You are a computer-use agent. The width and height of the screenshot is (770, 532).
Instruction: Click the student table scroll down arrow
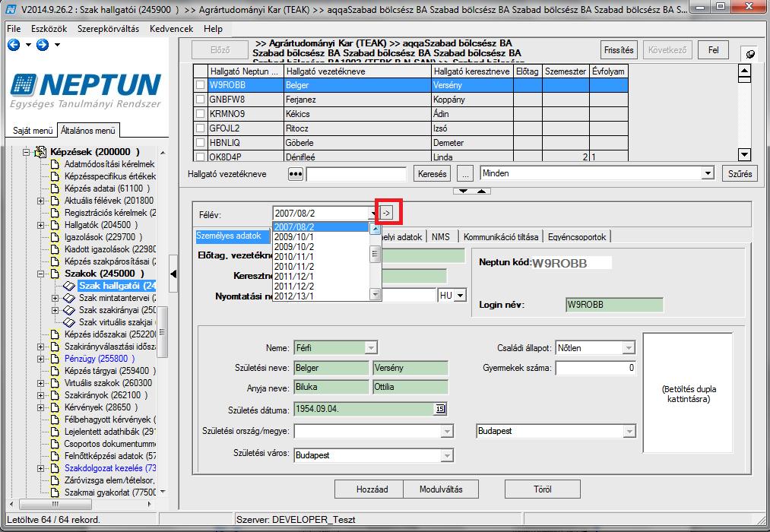coord(744,155)
